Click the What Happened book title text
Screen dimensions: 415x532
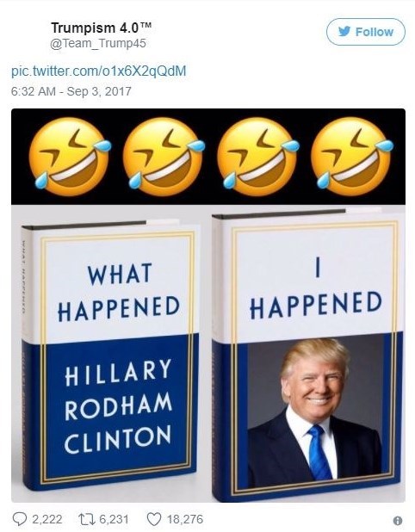pos(119,292)
